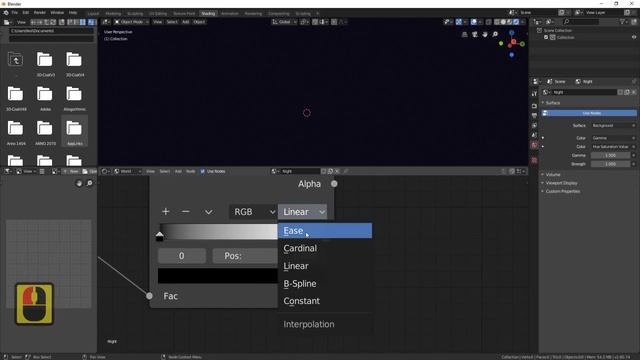Open the Object Mode dropdown

(x=131, y=22)
